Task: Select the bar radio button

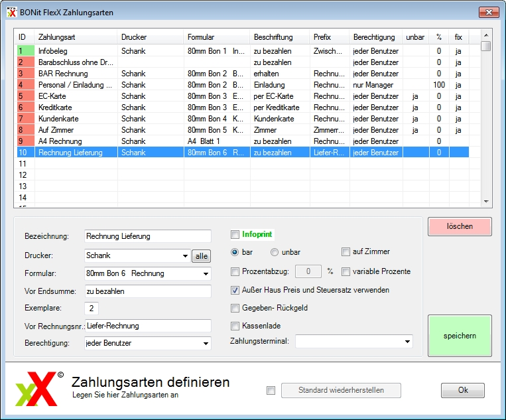Action: point(235,252)
